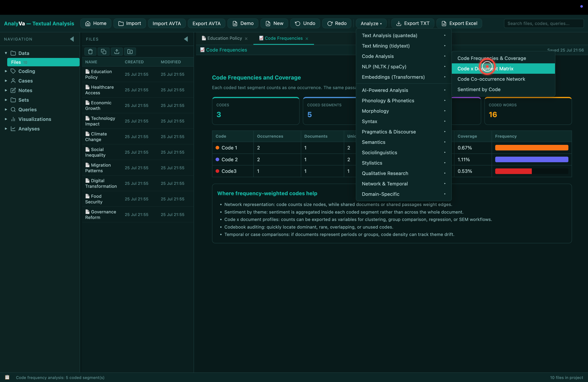Image resolution: width=588 pixels, height=382 pixels.
Task: Open the AI-Powered Analysis submenu
Action: 404,90
